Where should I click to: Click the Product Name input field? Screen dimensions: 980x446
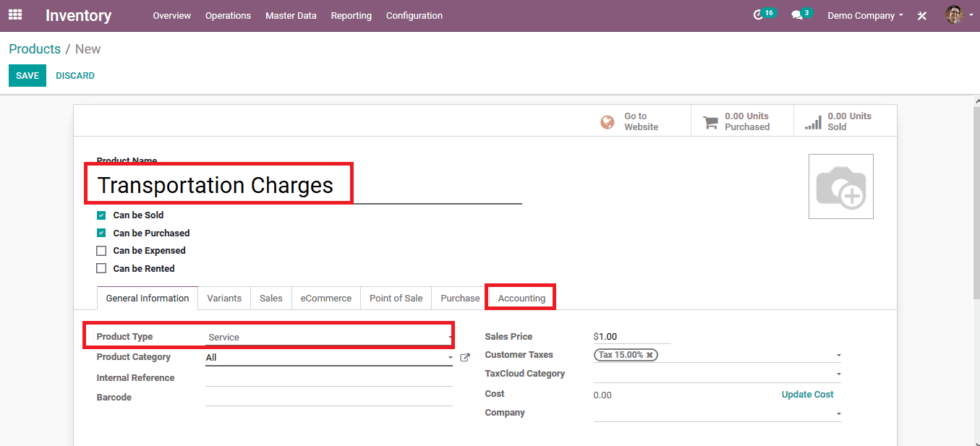tap(309, 185)
